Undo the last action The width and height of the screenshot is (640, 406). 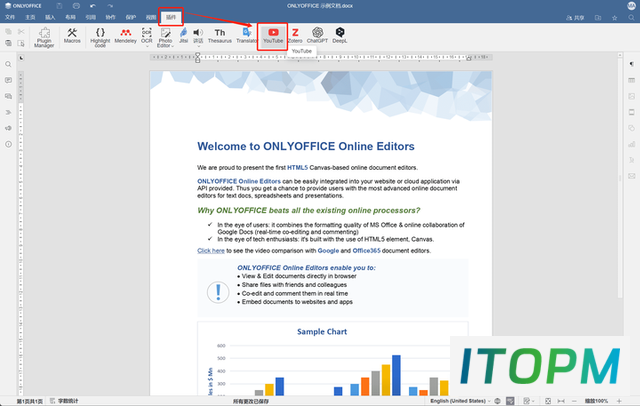pos(93,6)
